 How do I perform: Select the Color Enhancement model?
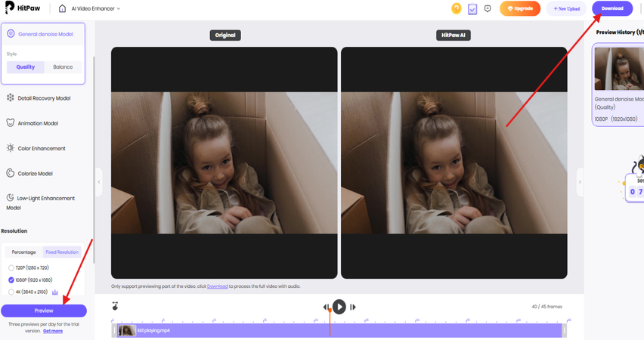(x=43, y=148)
